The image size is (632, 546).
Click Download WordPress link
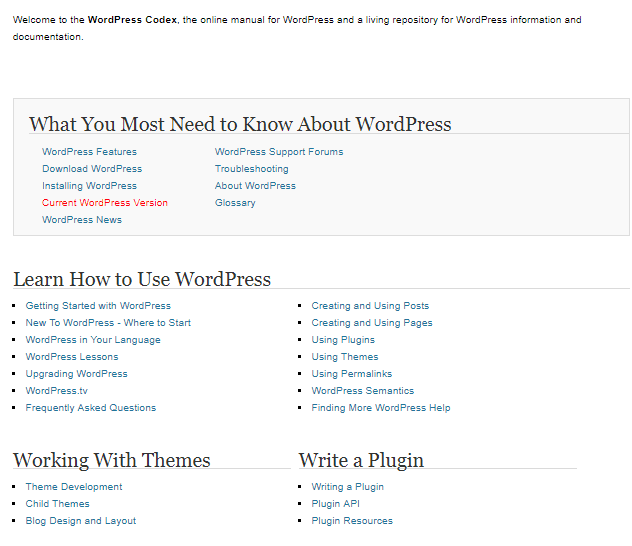pos(92,169)
